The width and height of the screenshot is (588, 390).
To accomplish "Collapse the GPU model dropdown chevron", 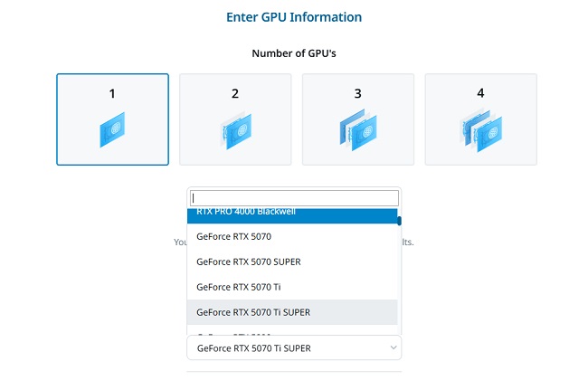I will coord(393,347).
